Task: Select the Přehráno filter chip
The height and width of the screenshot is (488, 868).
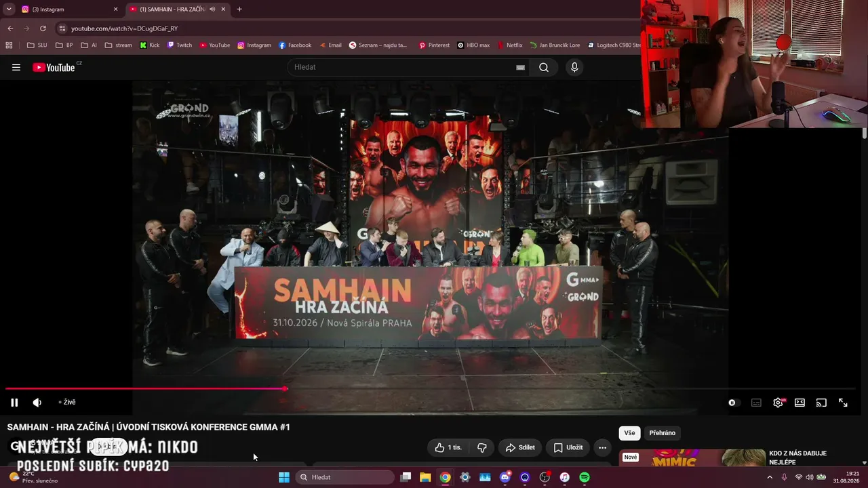Action: (663, 433)
